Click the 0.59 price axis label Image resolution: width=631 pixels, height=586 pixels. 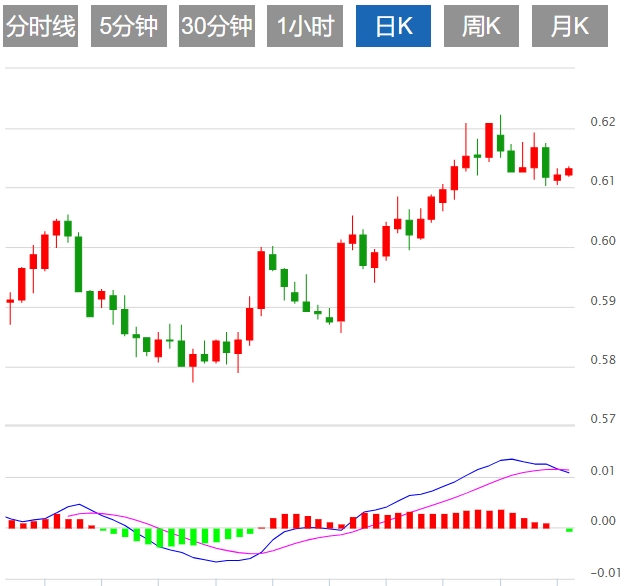603,301
